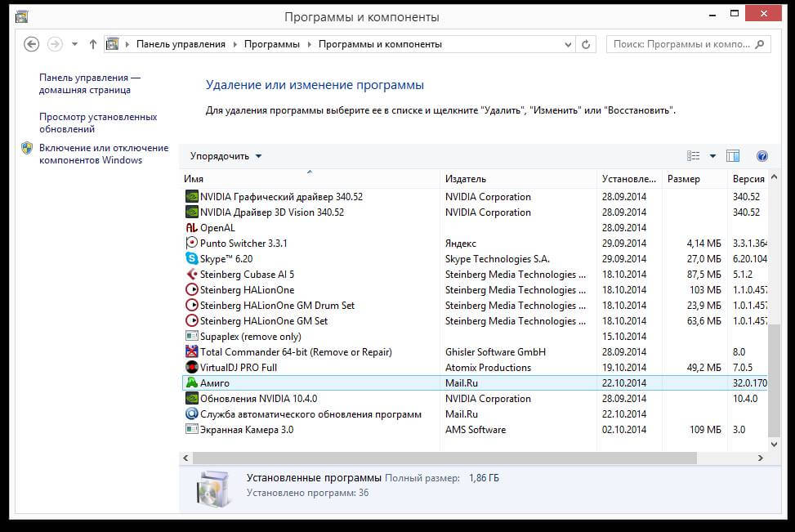795x532 pixels.
Task: Click the Амиго browser icon
Action: (x=192, y=383)
